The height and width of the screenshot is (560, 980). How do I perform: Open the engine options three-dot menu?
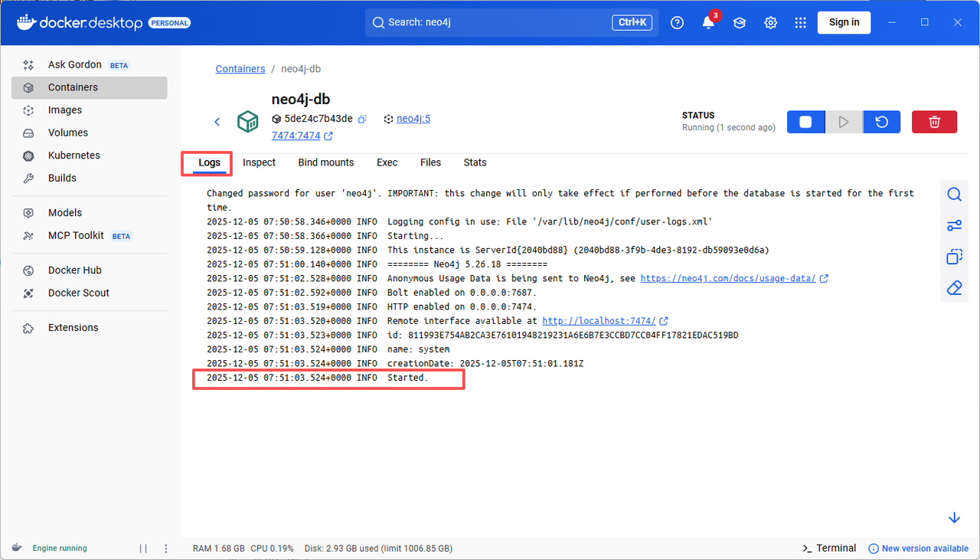(x=166, y=549)
